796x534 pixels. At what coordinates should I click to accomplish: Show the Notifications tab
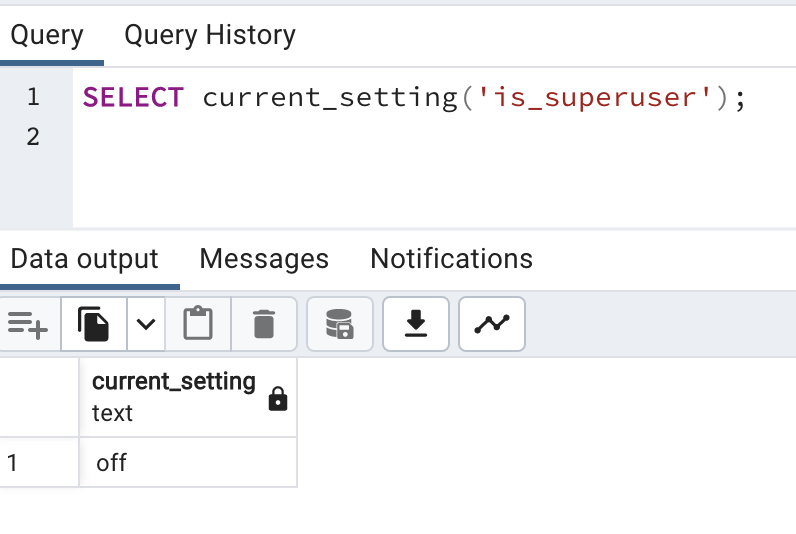pos(451,259)
